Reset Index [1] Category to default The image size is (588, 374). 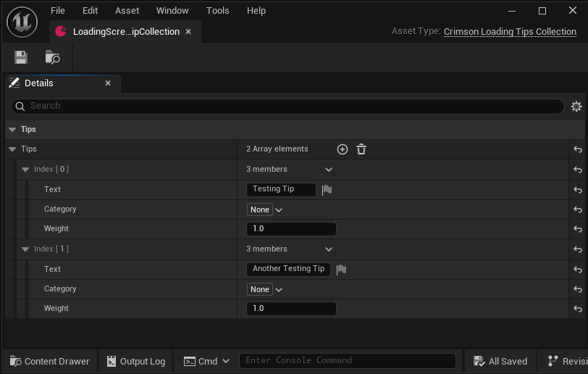578,289
